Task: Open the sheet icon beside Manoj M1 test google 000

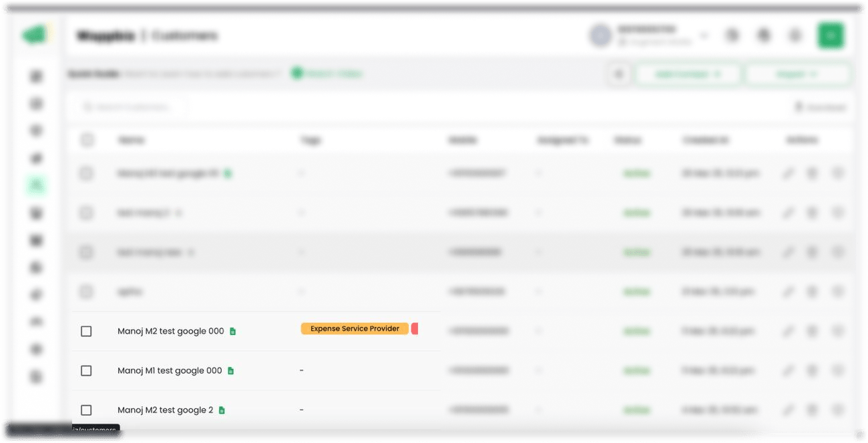Action: (231, 370)
